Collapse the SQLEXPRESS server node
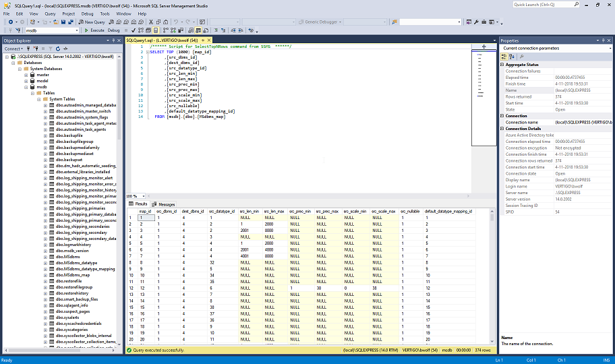Image resolution: width=615 pixels, height=364 pixels. [7, 57]
